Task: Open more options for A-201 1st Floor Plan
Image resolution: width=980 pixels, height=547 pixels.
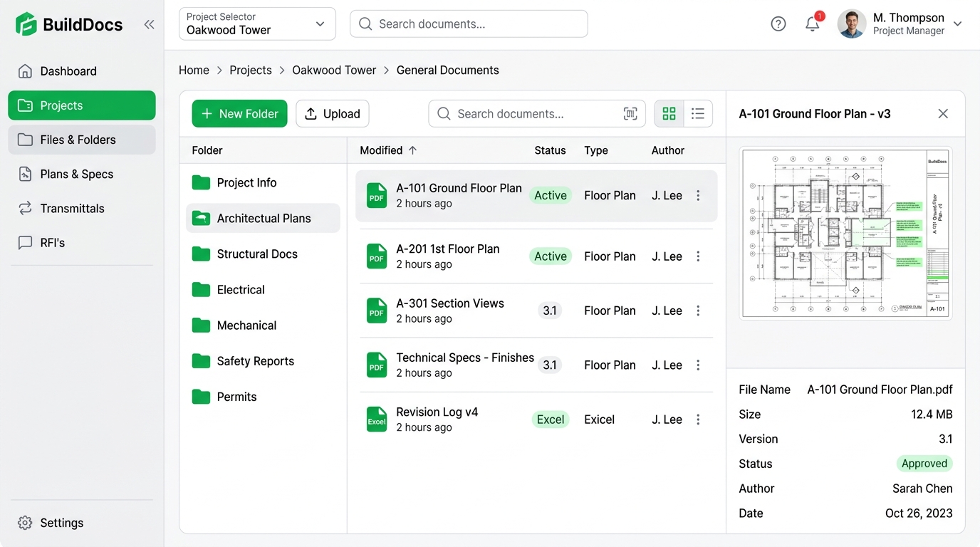Action: (x=698, y=256)
